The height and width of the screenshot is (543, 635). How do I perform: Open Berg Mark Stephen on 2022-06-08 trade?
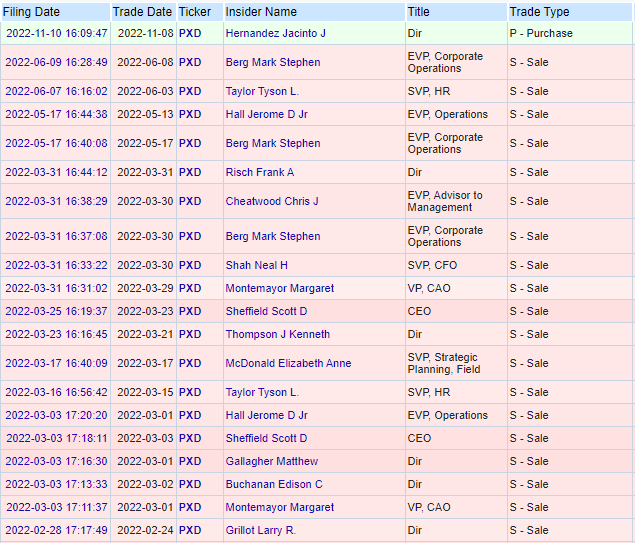click(273, 62)
